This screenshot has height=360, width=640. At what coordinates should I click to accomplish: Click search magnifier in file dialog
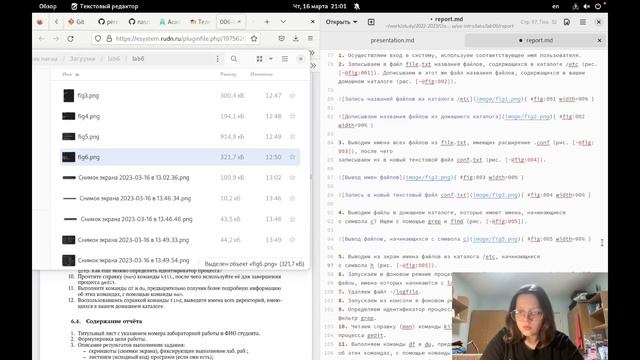point(234,59)
